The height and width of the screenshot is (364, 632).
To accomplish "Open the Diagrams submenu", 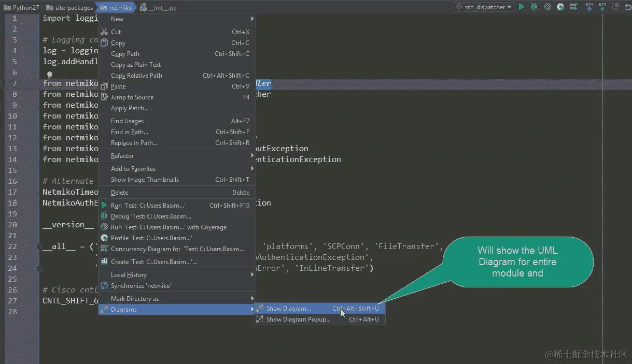I will [x=177, y=310].
